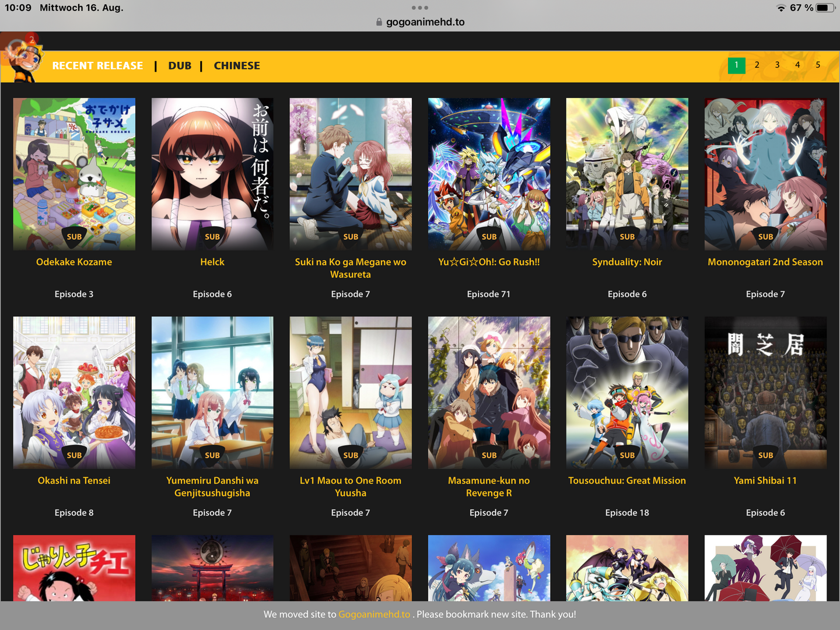Click Episode 18 under Tousouchuu
Viewport: 840px width, 630px height.
coord(627,513)
